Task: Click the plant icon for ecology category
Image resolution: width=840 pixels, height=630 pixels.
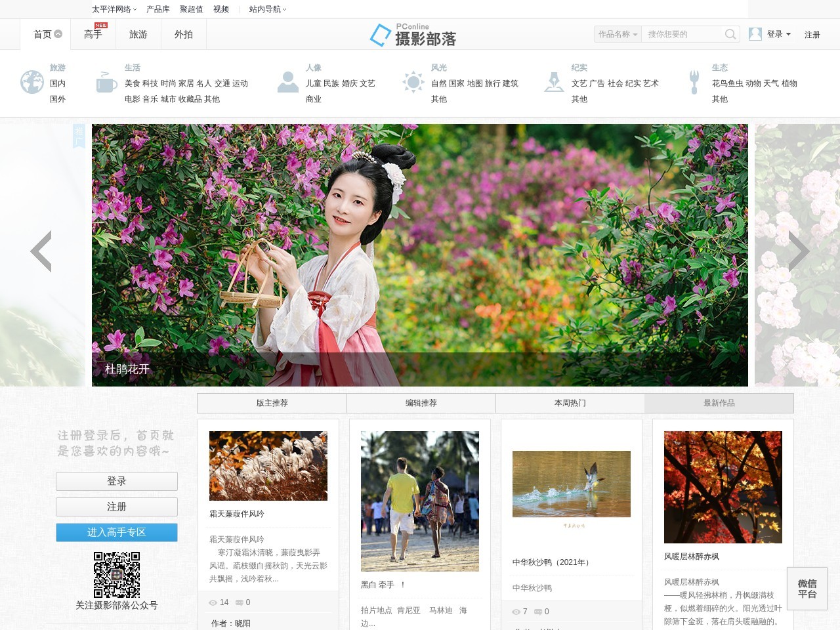Action: pyautogui.click(x=694, y=83)
